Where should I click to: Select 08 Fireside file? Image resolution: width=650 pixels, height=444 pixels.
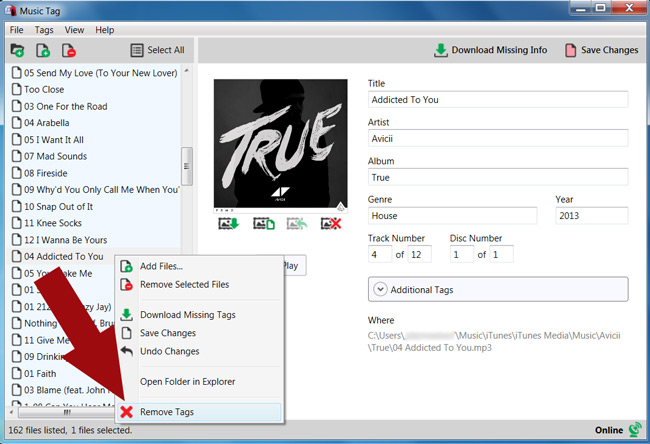[94, 173]
